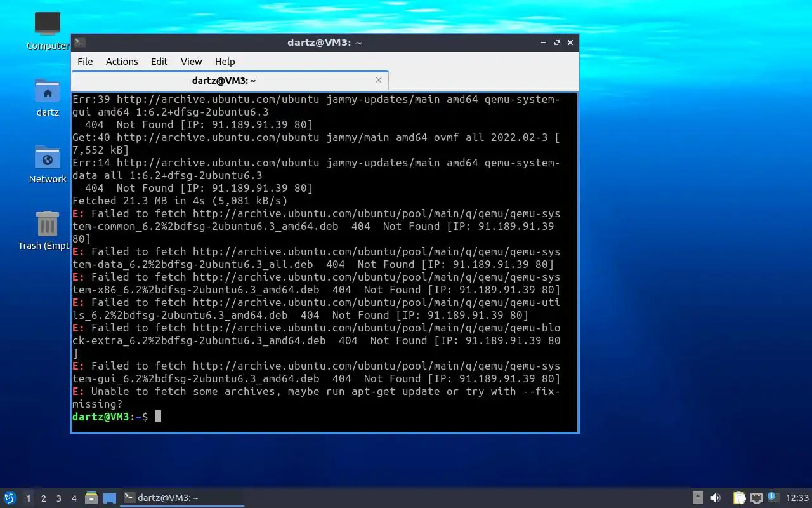Minimize the terminal window

(544, 43)
